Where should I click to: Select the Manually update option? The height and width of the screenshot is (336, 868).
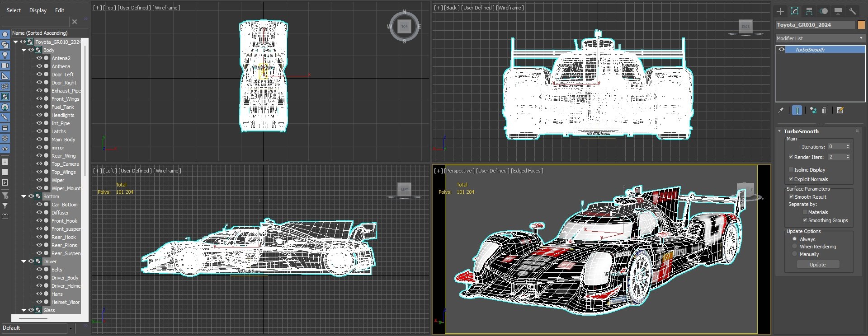tap(795, 254)
